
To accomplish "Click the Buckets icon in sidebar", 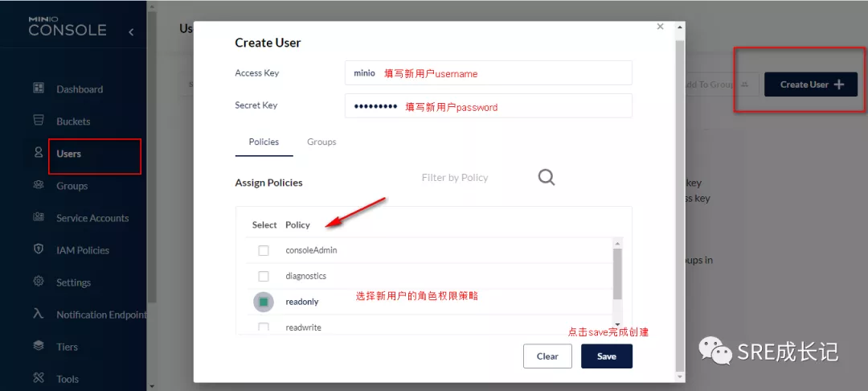I will coord(39,121).
